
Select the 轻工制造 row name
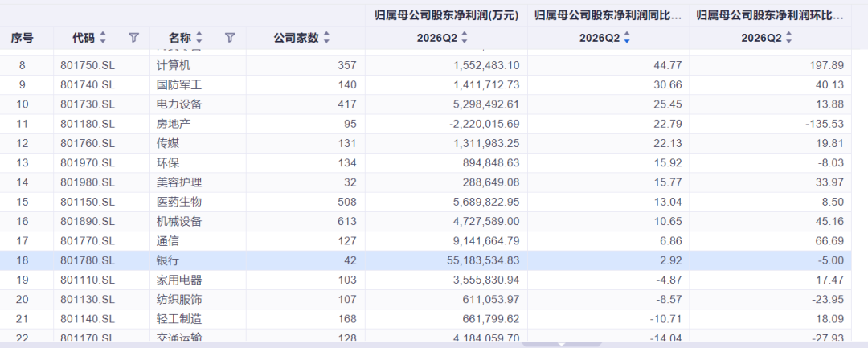pos(178,319)
